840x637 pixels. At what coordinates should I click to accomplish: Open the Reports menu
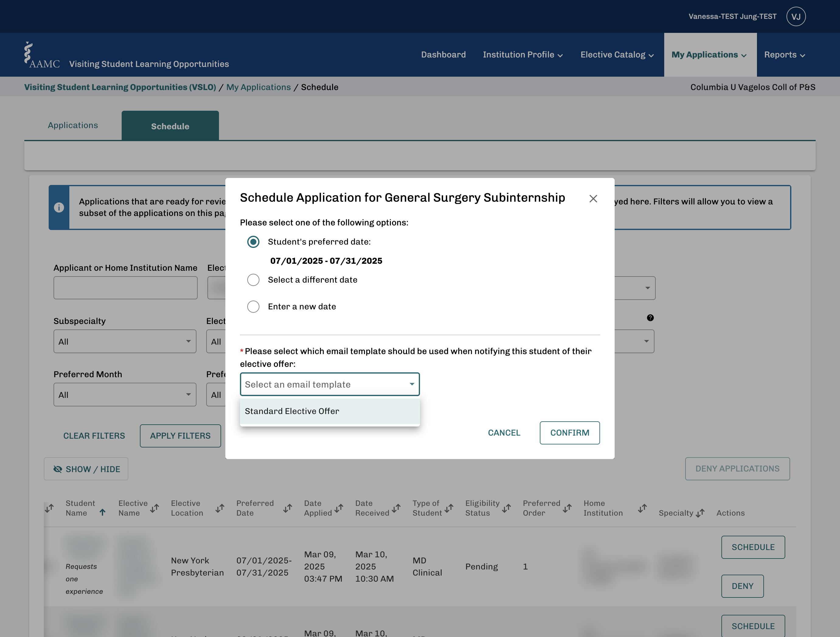click(785, 55)
